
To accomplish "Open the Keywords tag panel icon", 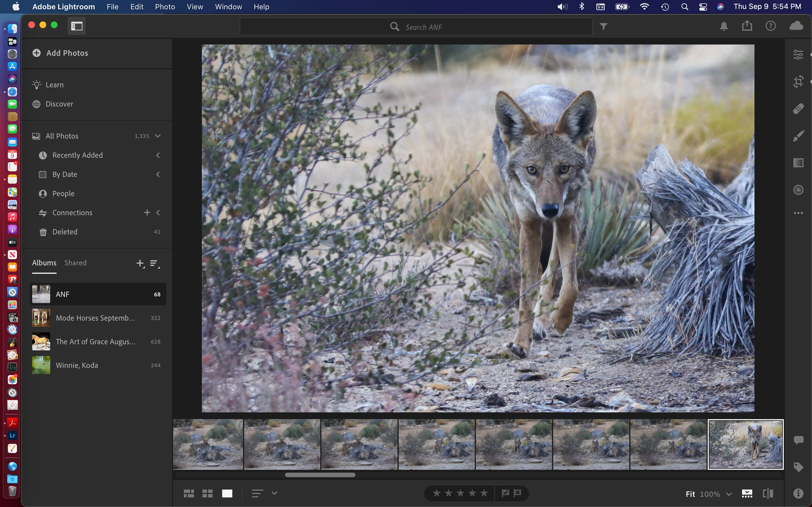I will tap(798, 467).
